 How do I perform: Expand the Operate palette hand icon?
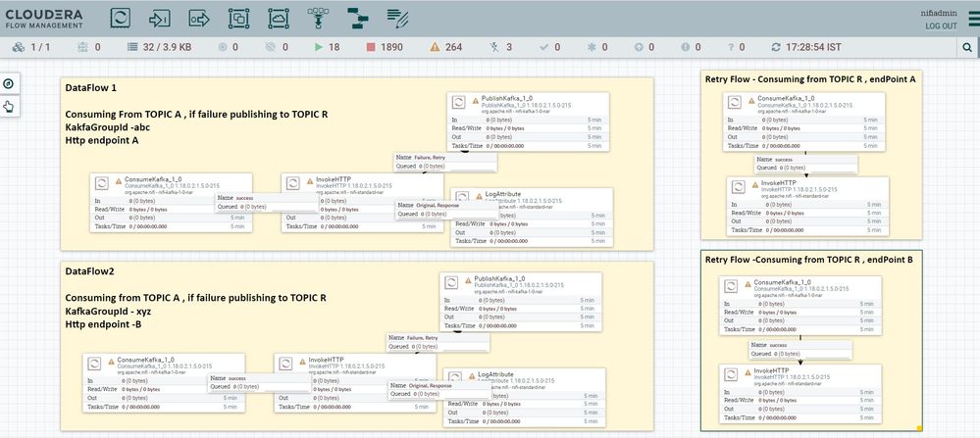point(9,107)
